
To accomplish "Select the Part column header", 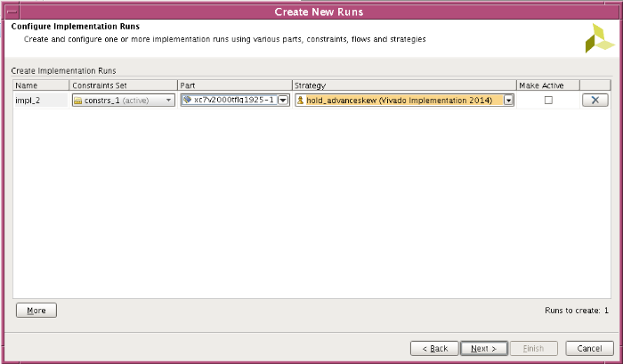I will (235, 85).
